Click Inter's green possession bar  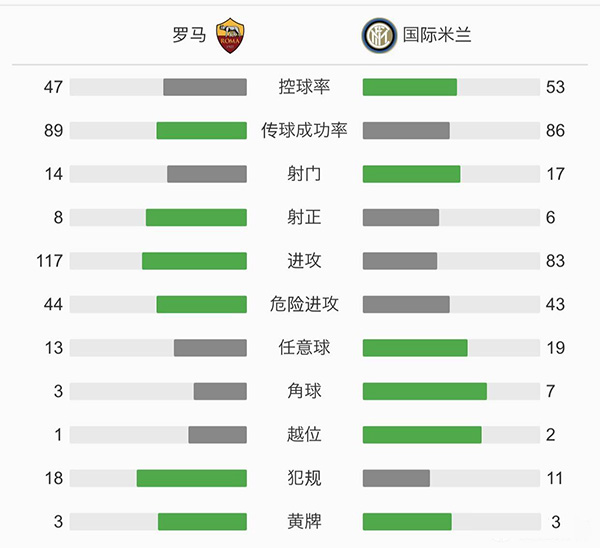(x=410, y=87)
